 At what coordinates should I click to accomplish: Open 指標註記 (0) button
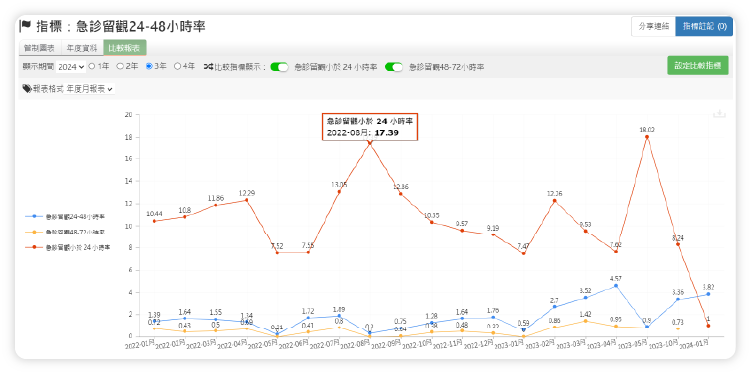704,27
